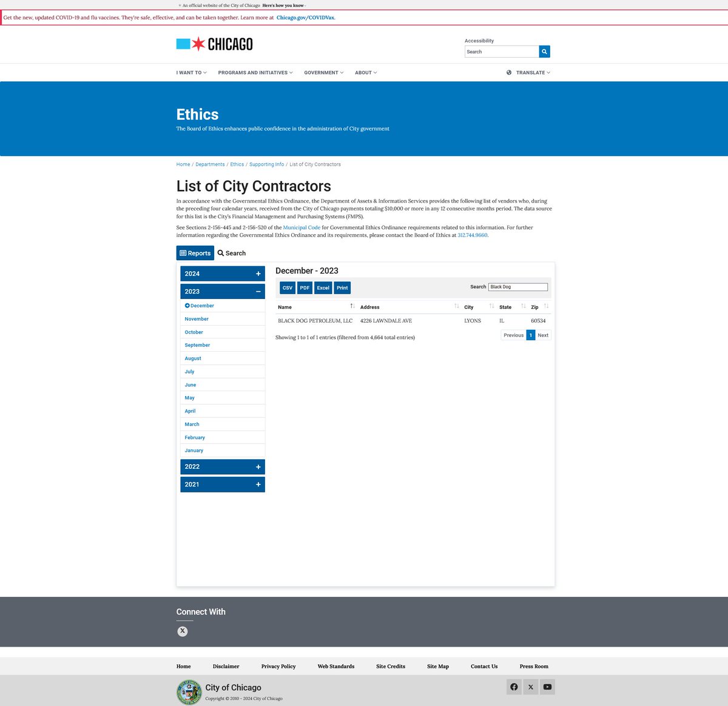Export table as PDF
728x706 pixels.
(305, 287)
